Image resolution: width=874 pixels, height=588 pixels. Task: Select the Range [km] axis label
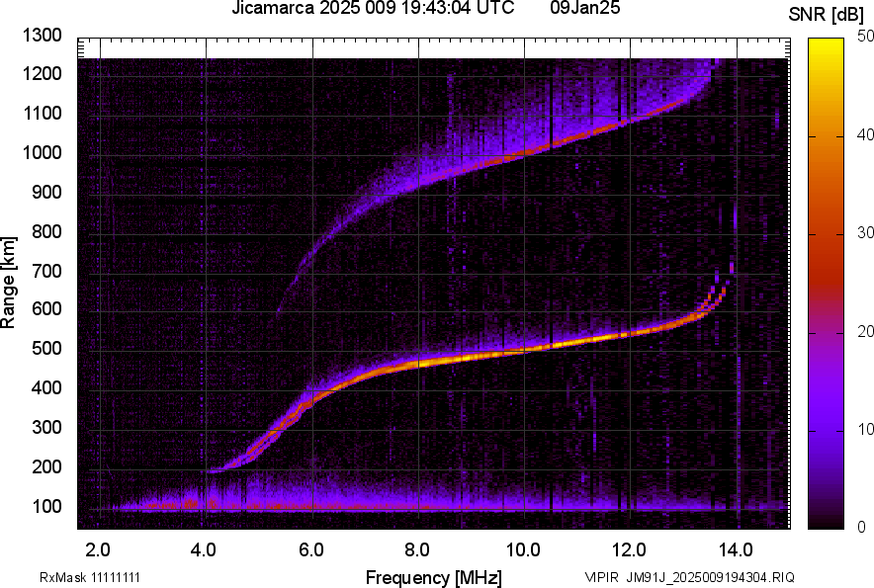point(10,280)
